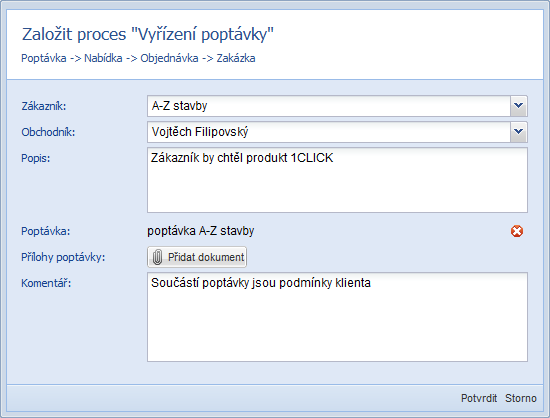Open the poptávka A-Z stavby document
The height and width of the screenshot is (418, 550).
tap(201, 231)
